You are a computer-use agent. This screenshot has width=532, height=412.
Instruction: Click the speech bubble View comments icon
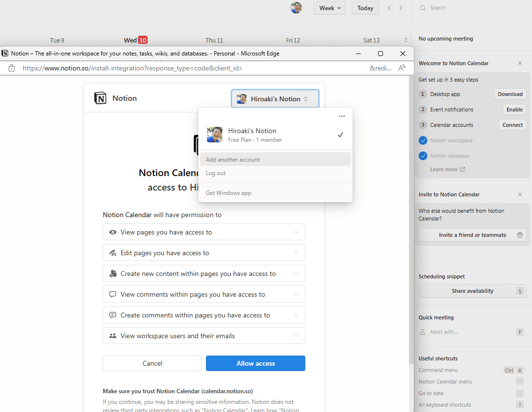click(113, 294)
